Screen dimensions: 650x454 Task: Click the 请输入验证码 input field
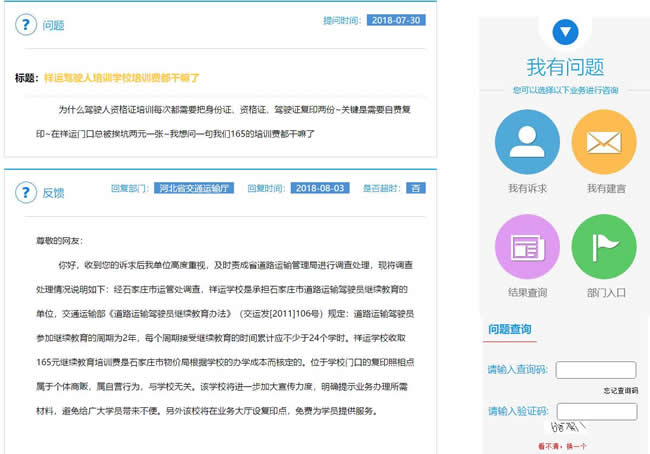point(597,412)
